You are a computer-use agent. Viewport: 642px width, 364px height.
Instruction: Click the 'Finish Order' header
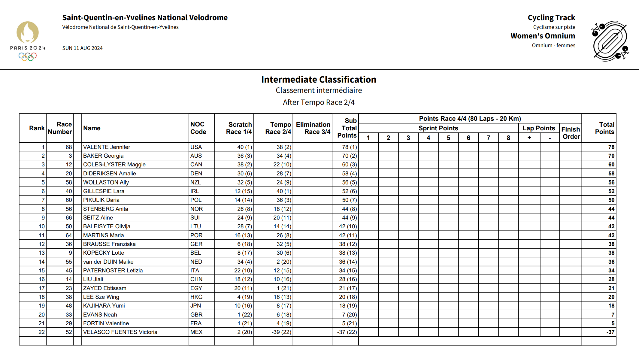pyautogui.click(x=571, y=133)
